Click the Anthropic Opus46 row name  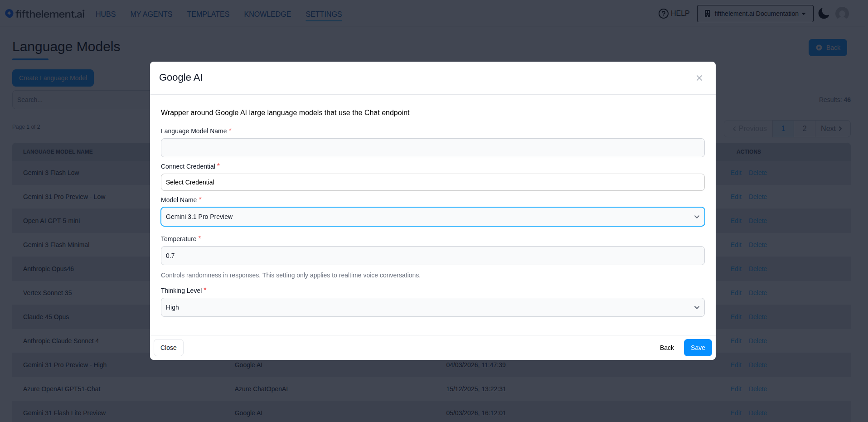[x=48, y=269]
